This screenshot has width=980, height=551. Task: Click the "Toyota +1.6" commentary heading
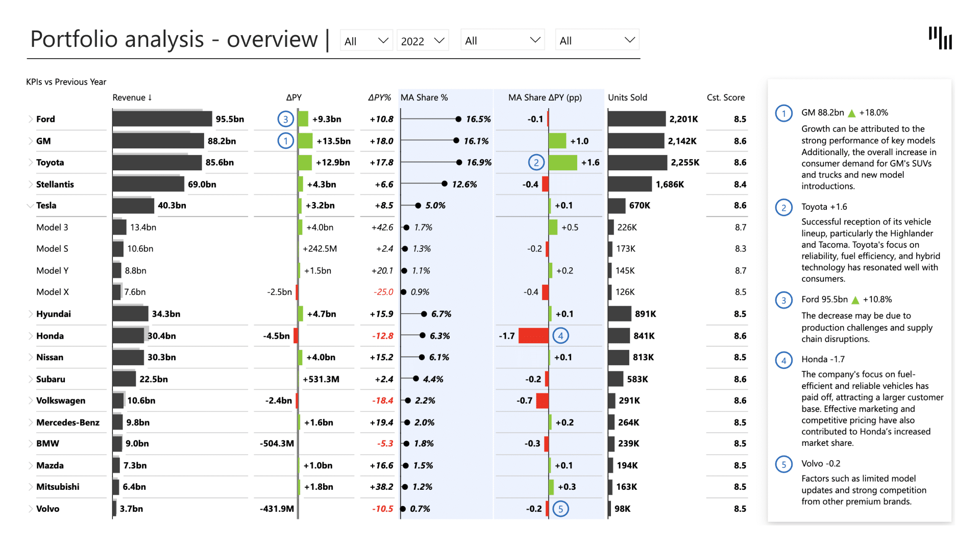824,207
